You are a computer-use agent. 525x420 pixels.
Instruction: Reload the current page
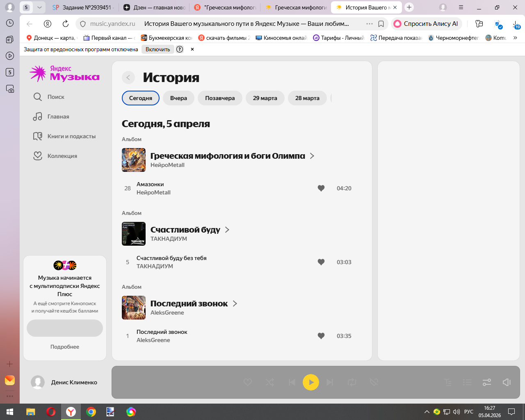(66, 24)
